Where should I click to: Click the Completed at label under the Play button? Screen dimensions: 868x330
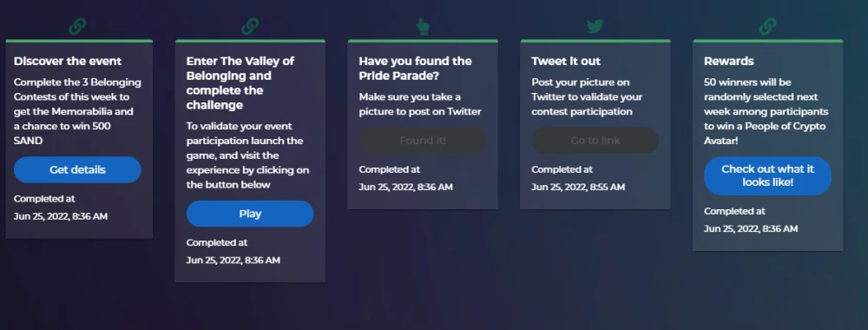click(217, 242)
